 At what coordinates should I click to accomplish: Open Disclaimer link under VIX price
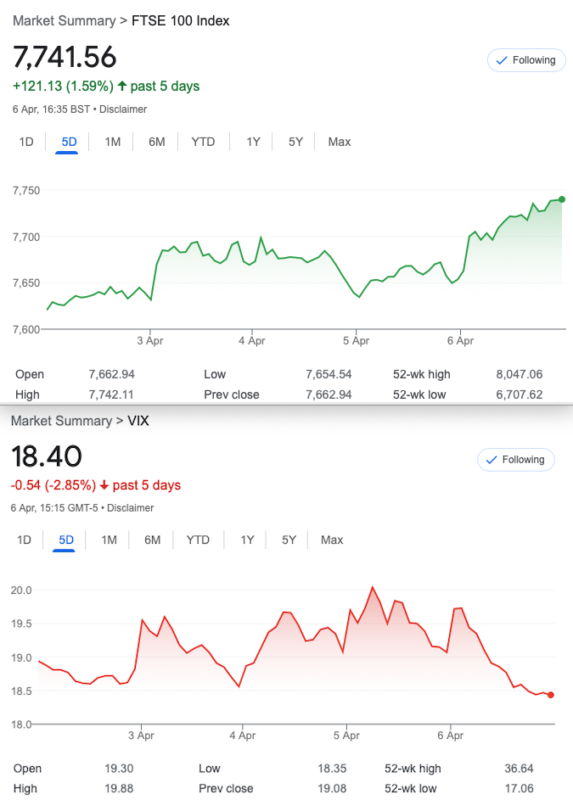coord(130,508)
